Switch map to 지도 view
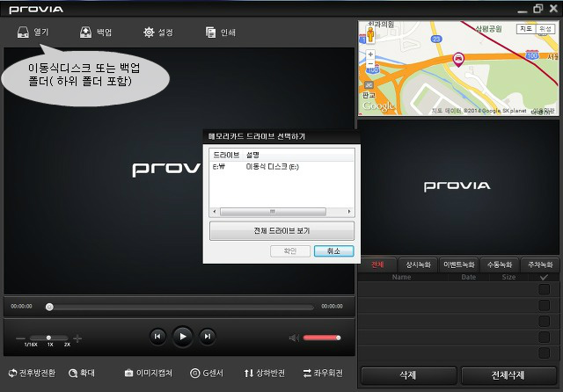563x392 pixels. (526, 29)
